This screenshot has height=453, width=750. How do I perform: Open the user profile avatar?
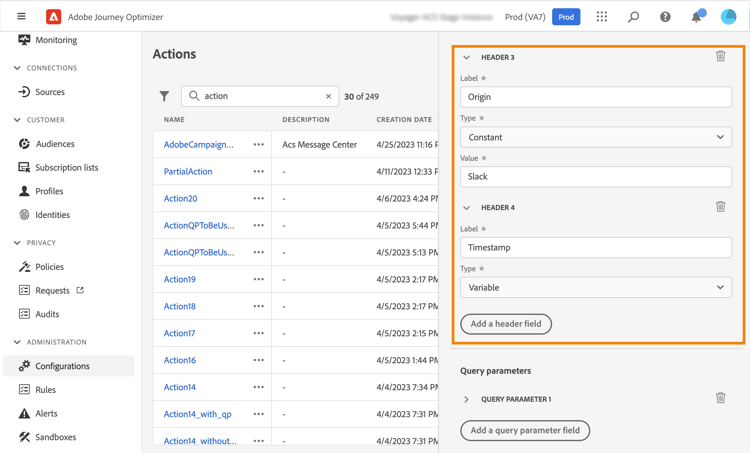click(729, 17)
